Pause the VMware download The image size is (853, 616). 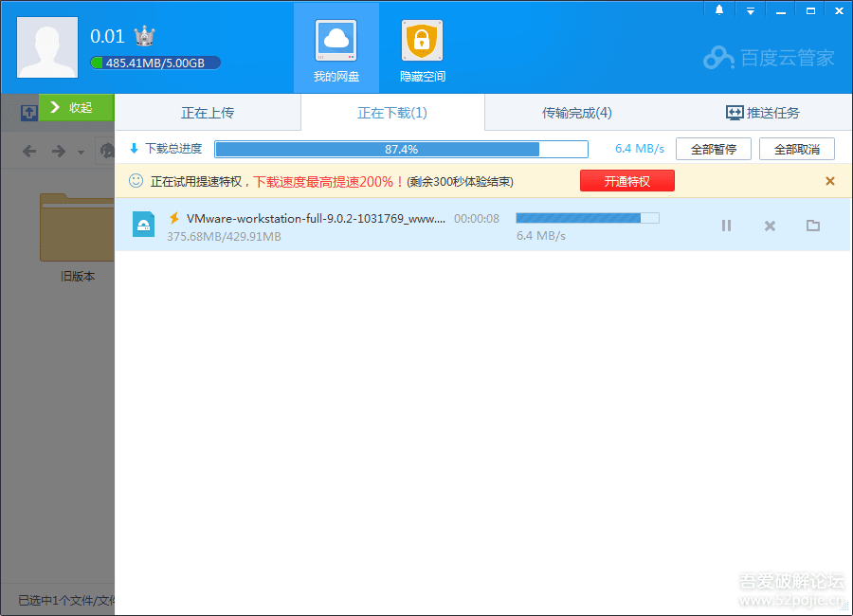coord(726,226)
